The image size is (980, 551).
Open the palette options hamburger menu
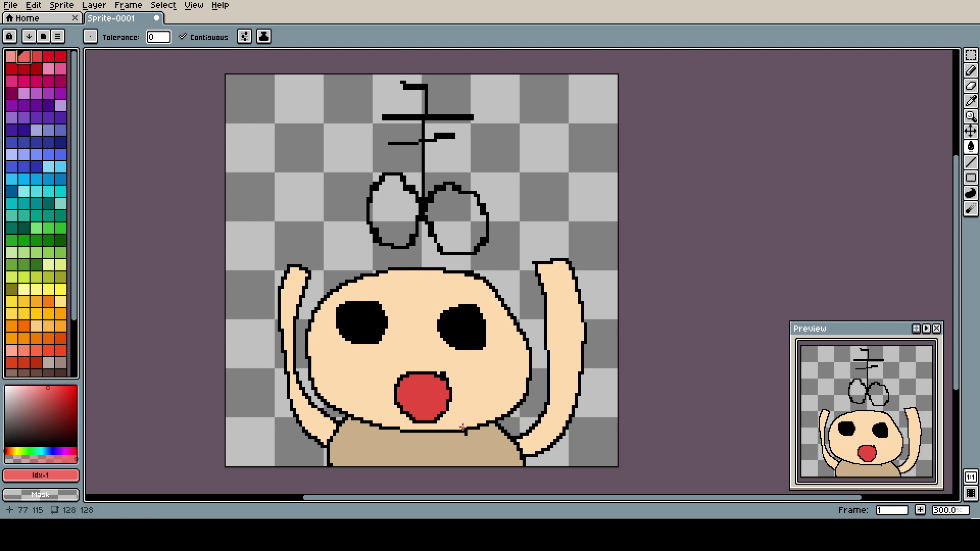pyautogui.click(x=58, y=36)
